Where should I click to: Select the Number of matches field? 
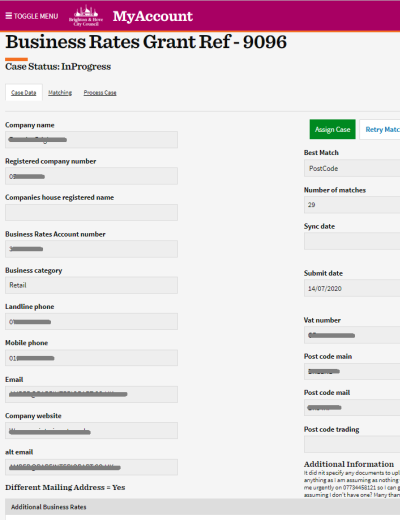[x=352, y=205]
